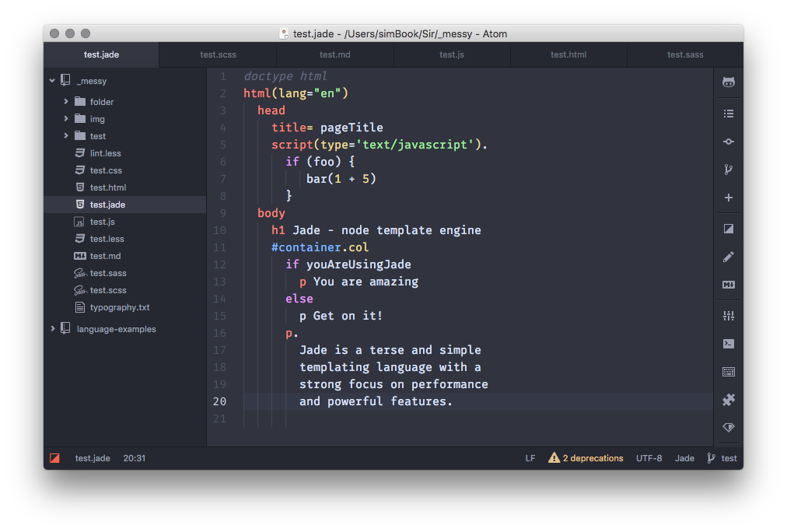
Task: Click the GitHub octocat icon in the right toolbar
Action: pyautogui.click(x=728, y=82)
